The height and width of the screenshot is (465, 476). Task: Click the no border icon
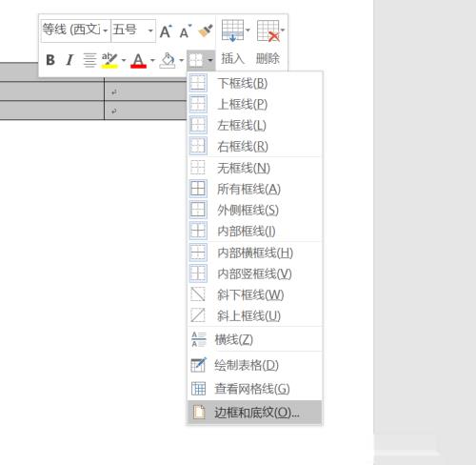[x=198, y=168]
